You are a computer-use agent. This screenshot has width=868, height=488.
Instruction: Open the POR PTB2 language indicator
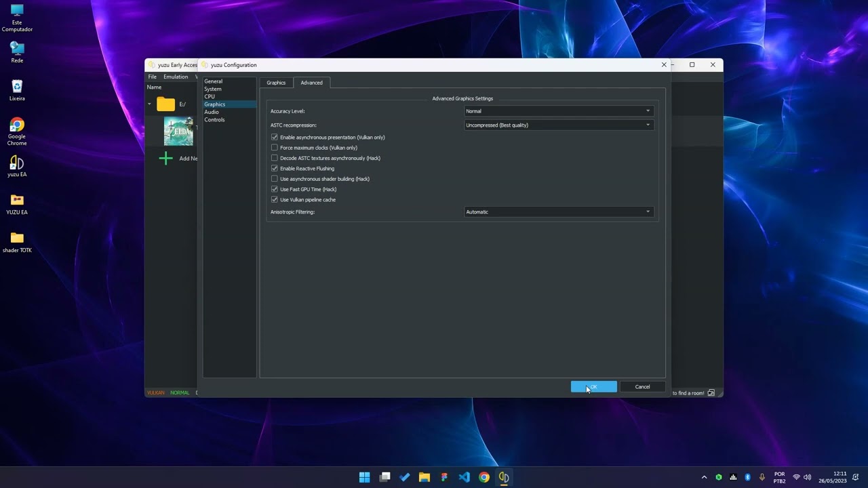(779, 477)
